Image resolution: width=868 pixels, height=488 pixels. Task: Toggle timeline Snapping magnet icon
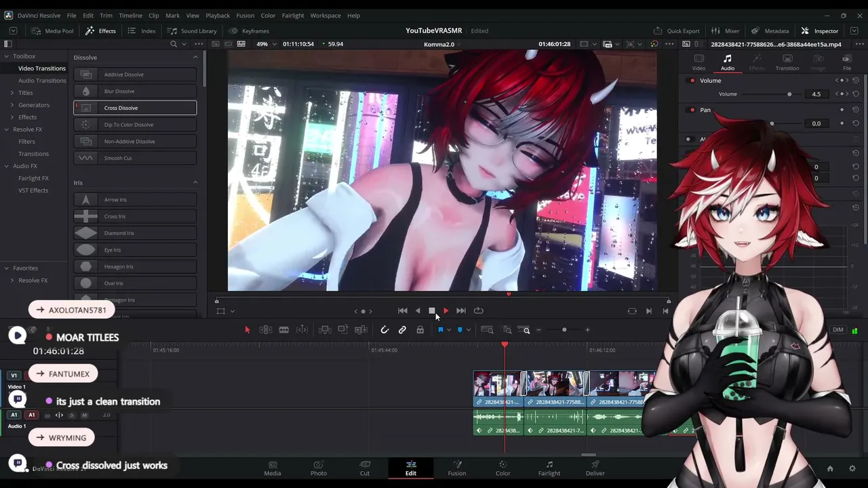pos(384,330)
